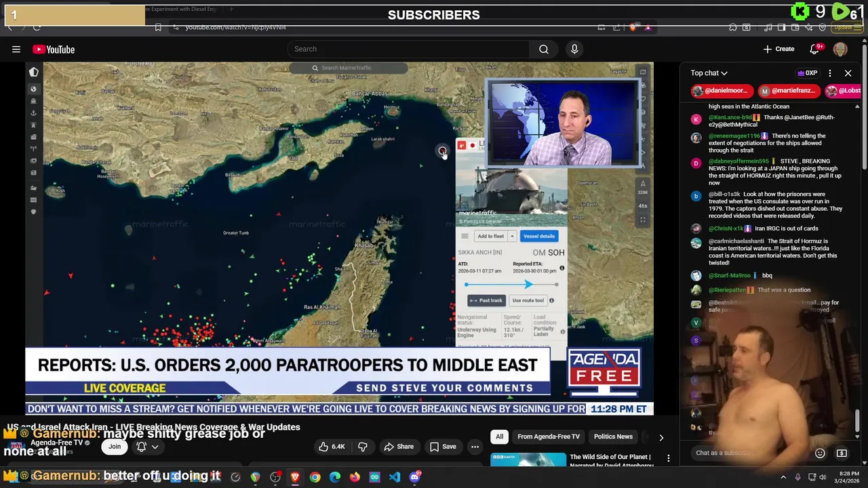Open @carlmichaelashanti chat author name

tap(736, 241)
